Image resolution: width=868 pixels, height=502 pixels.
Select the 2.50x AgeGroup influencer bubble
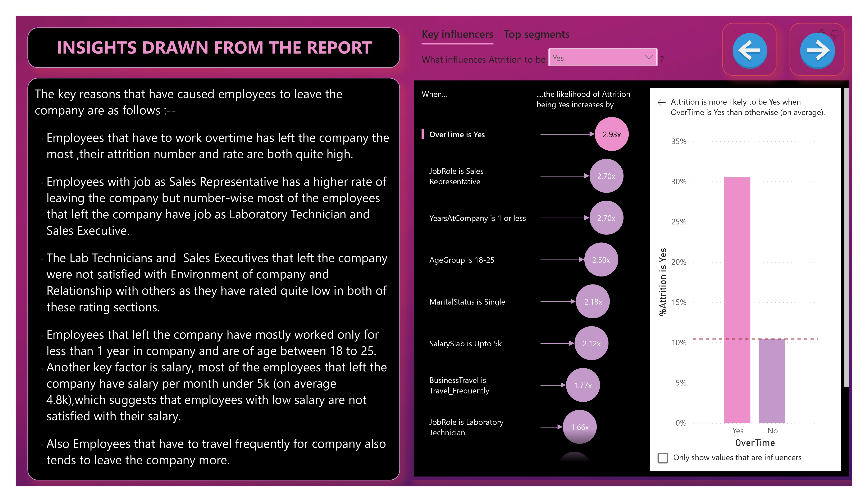pos(601,260)
